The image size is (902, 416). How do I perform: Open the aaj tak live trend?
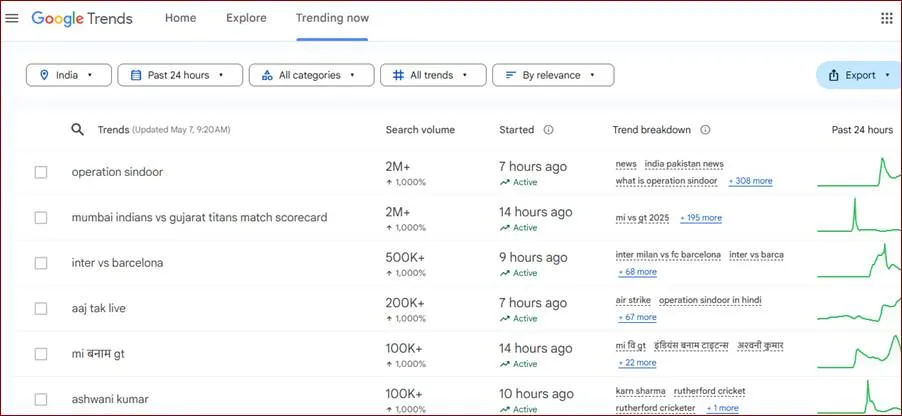point(98,308)
